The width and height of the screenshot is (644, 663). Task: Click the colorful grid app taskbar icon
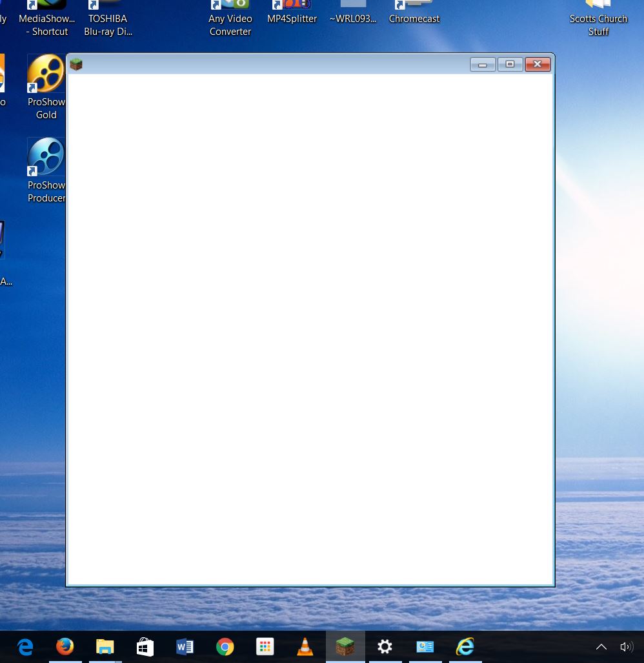[x=265, y=646]
